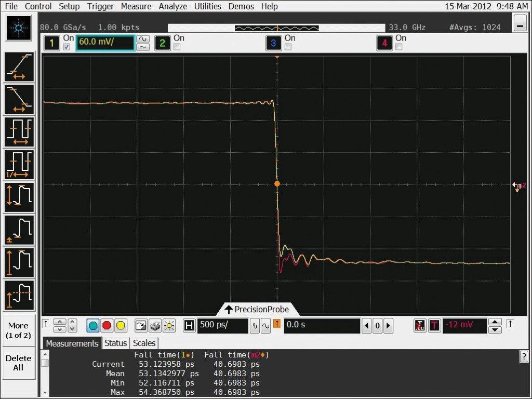Enable the channel 2 On checkbox
This screenshot has height=399, width=532.
(x=177, y=47)
